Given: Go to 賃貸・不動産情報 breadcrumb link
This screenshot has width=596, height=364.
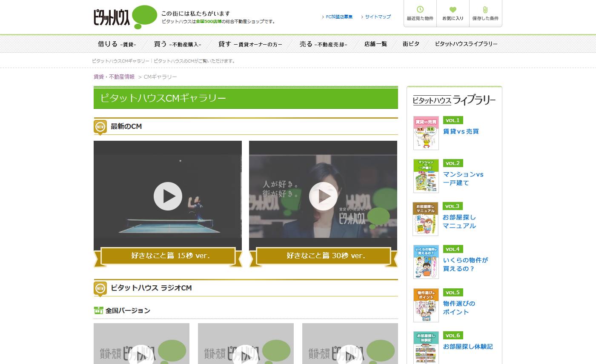Looking at the screenshot, I should 114,77.
